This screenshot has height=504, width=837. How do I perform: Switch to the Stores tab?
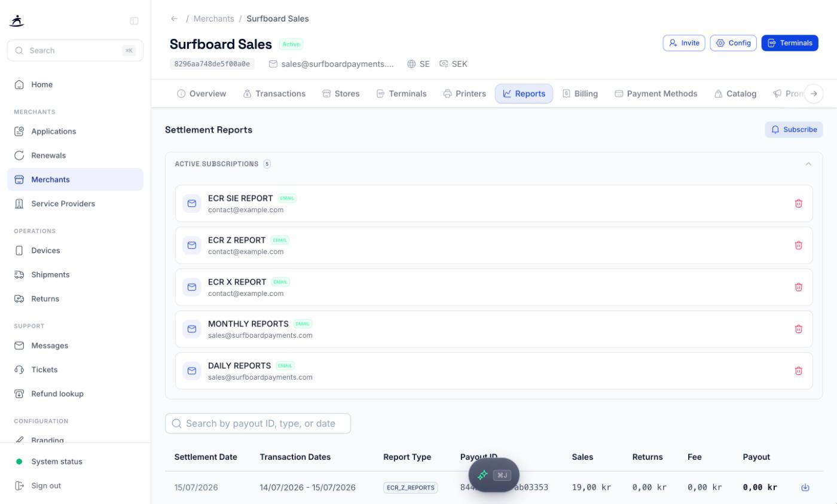[x=341, y=94]
